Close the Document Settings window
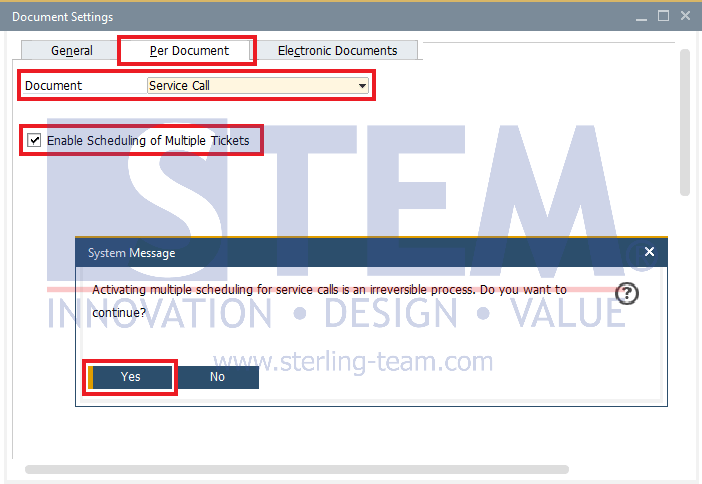Screen dimensions: 702x484 685,17
